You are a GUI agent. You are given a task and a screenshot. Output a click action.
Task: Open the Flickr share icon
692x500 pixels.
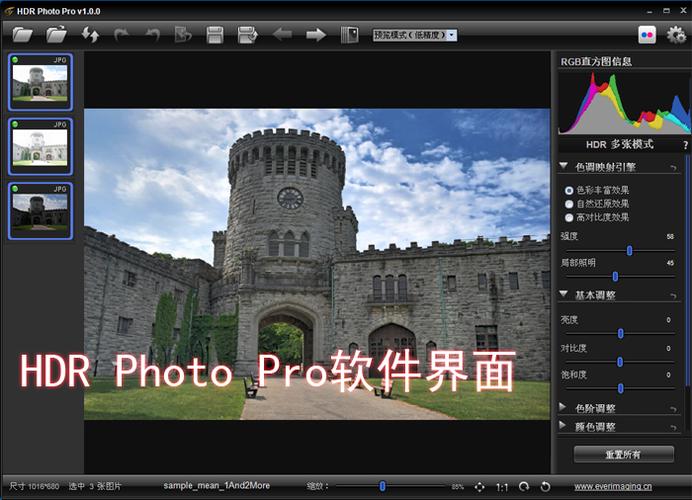[647, 35]
